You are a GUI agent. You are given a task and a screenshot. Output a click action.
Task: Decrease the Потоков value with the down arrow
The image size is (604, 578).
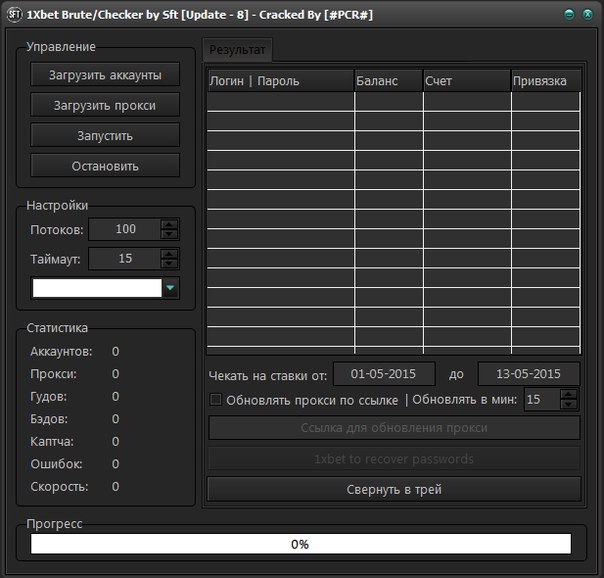point(169,234)
